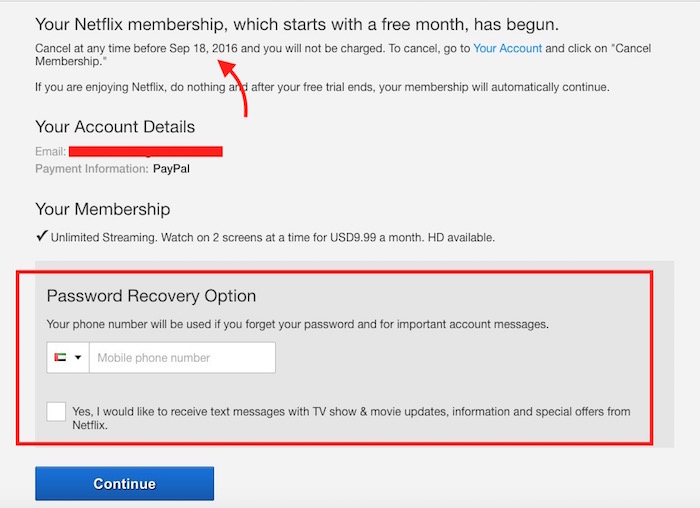Expand the country code dropdown arrow

77,358
